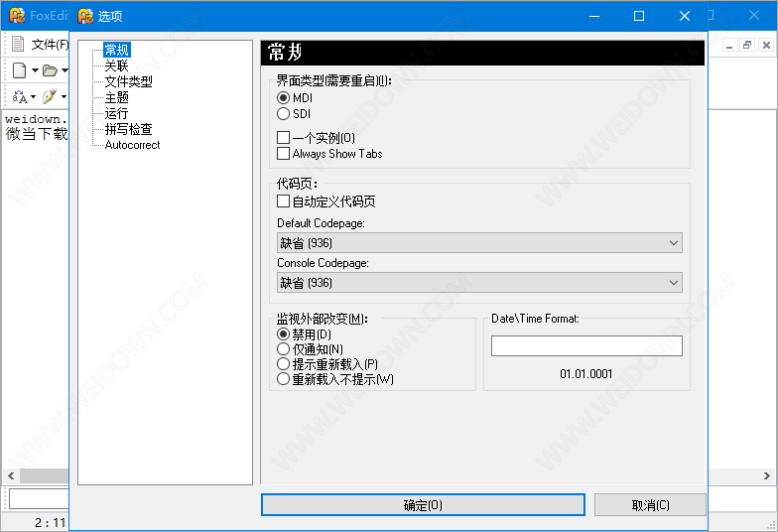The width and height of the screenshot is (778, 532).
Task: Click the FoxEdit bottom input field
Action: [x=39, y=498]
